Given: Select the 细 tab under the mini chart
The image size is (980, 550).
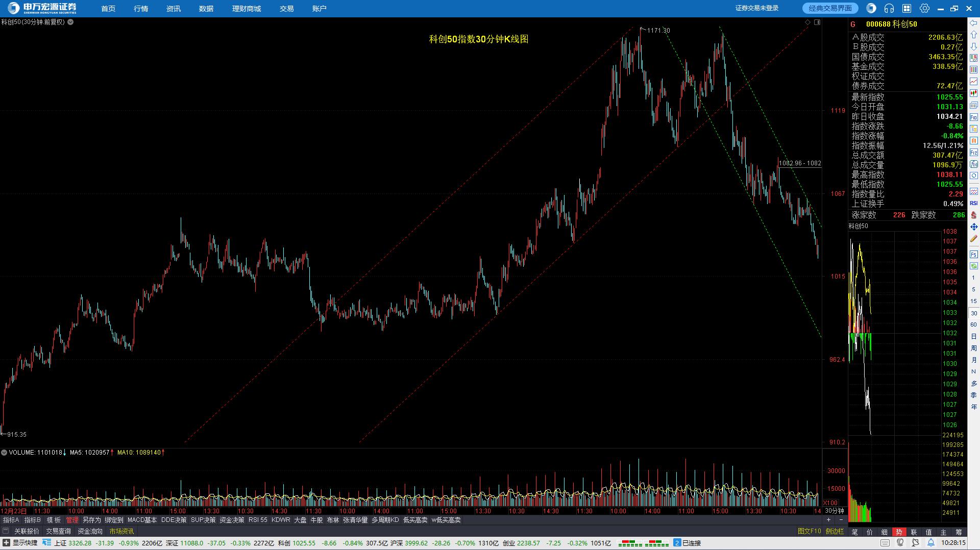Looking at the screenshot, I should tap(885, 532).
